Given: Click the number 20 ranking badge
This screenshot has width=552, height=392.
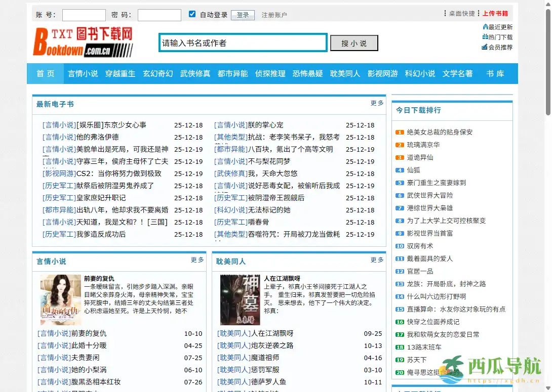Looking at the screenshot, I should pos(399,373).
